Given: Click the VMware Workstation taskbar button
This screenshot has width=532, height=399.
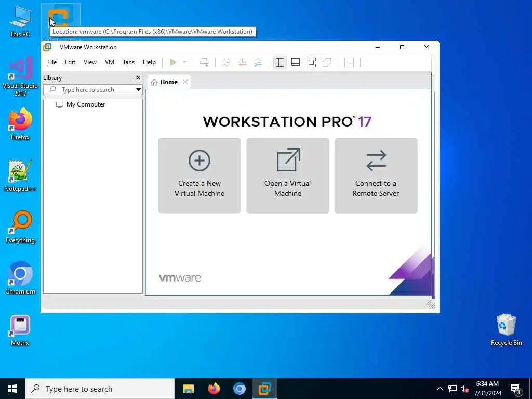Looking at the screenshot, I should (265, 389).
